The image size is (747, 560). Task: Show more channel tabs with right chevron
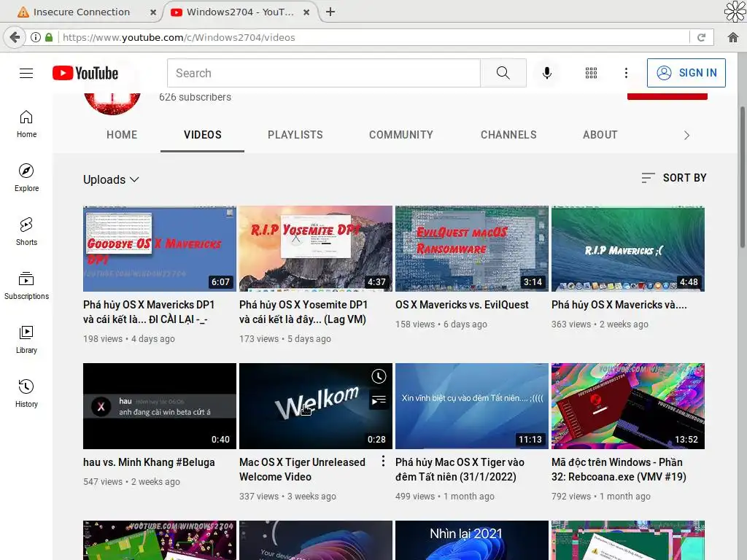click(686, 135)
